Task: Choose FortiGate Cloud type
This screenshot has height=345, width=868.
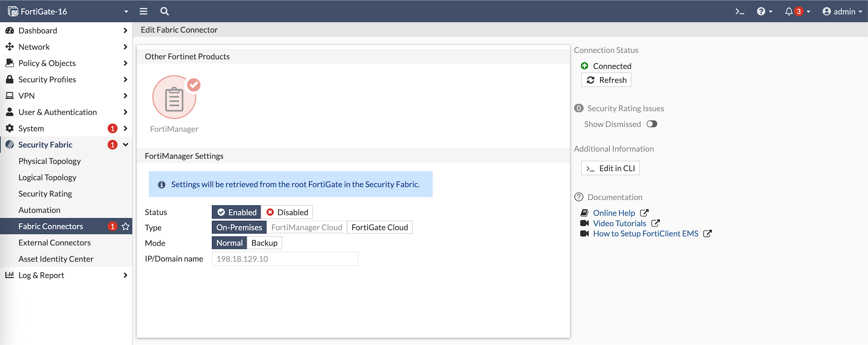Action: [x=379, y=228]
